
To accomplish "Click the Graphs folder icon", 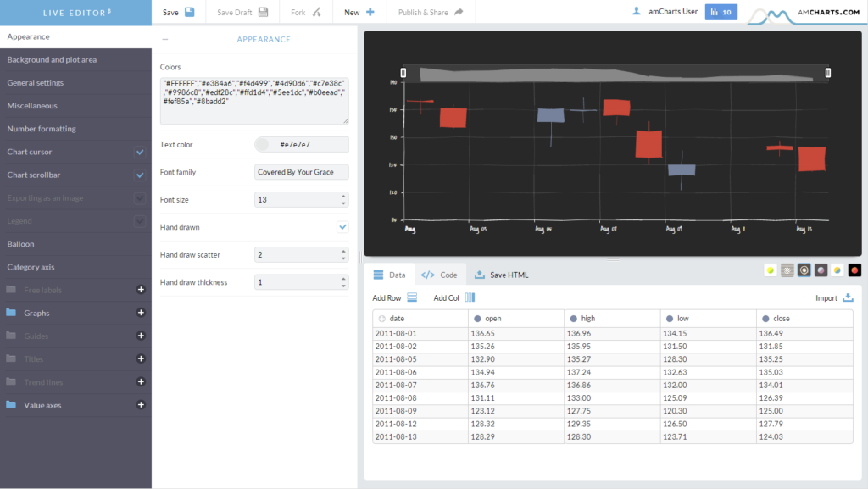I will pyautogui.click(x=11, y=313).
